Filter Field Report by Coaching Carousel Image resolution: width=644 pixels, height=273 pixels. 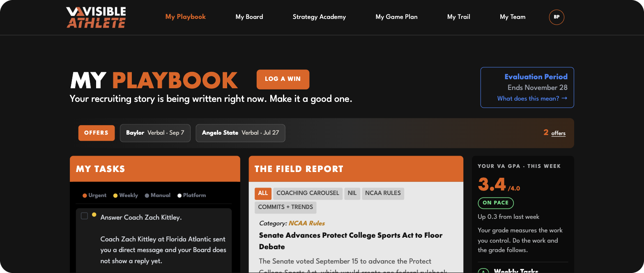pos(308,193)
